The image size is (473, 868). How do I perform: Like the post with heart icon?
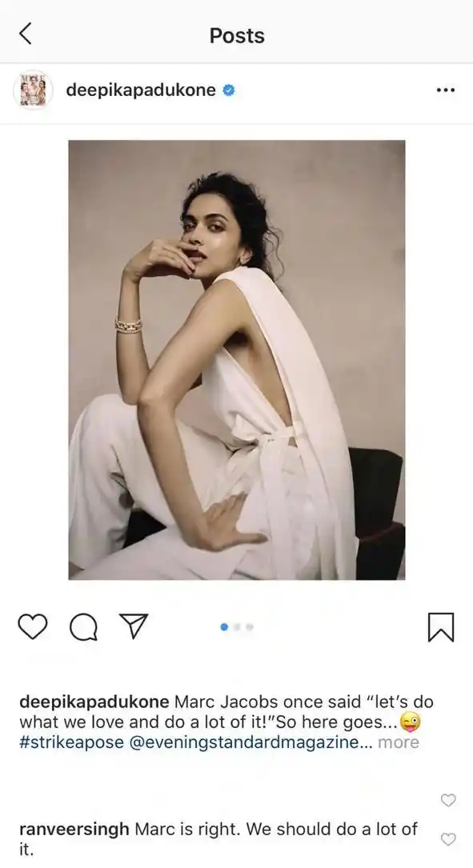click(x=33, y=627)
